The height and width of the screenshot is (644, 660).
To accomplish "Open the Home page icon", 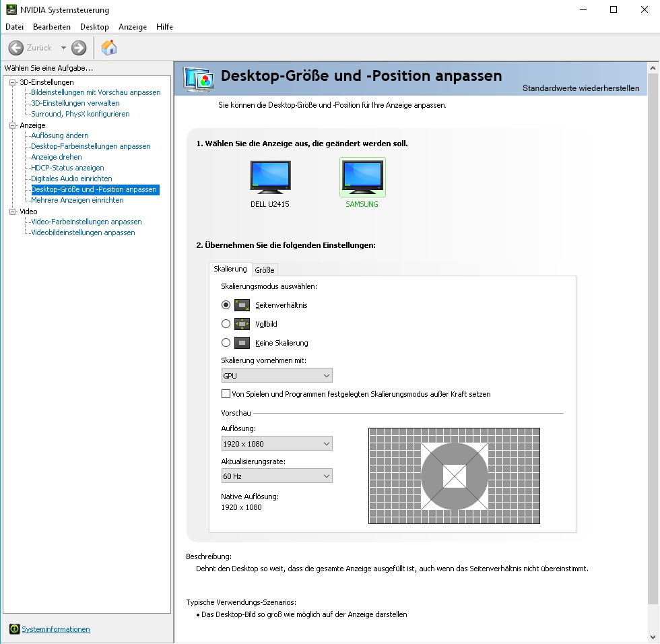I will click(x=109, y=48).
